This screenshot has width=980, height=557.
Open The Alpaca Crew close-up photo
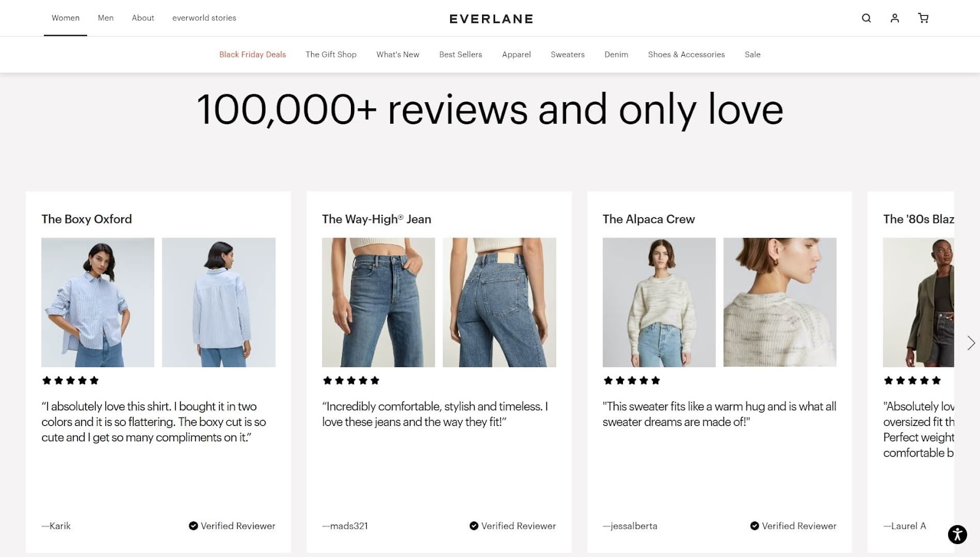coord(780,302)
